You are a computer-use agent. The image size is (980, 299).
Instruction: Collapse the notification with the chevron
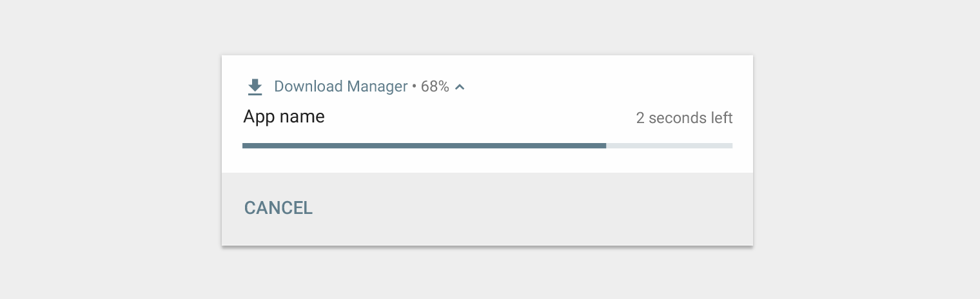coord(460,87)
